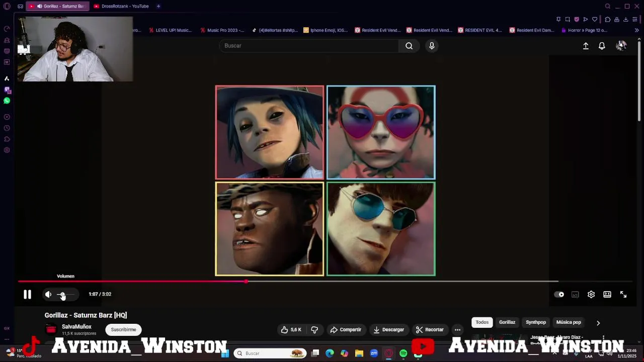Open Iphone Emoji, IOS bookmark
The height and width of the screenshot is (362, 644).
point(326,30)
